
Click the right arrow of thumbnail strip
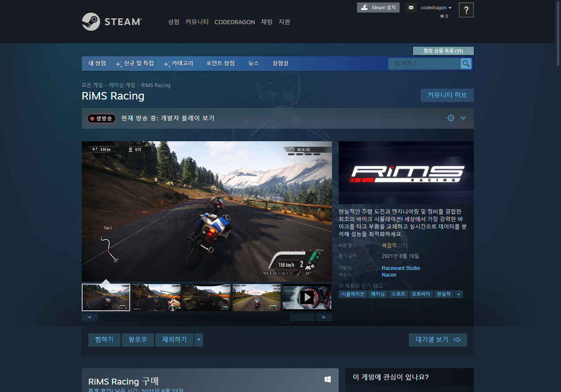pyautogui.click(x=324, y=317)
